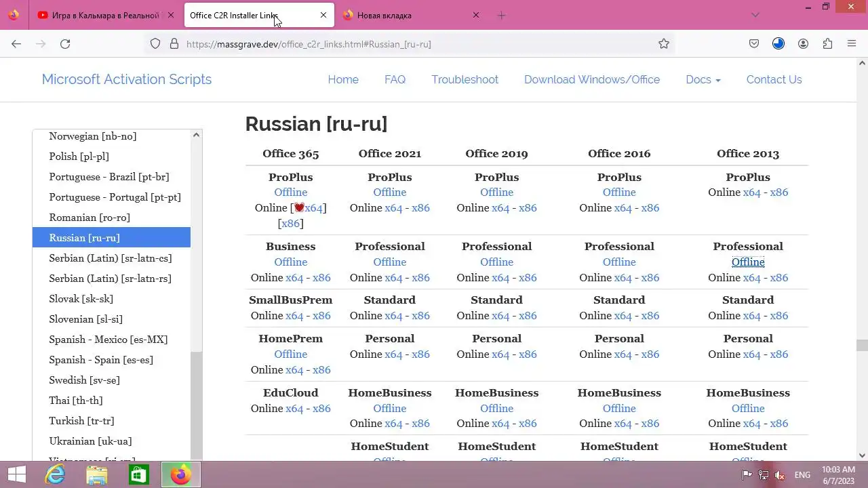Open Download Windows/Office nav item
The width and height of the screenshot is (868, 488).
(x=592, y=79)
